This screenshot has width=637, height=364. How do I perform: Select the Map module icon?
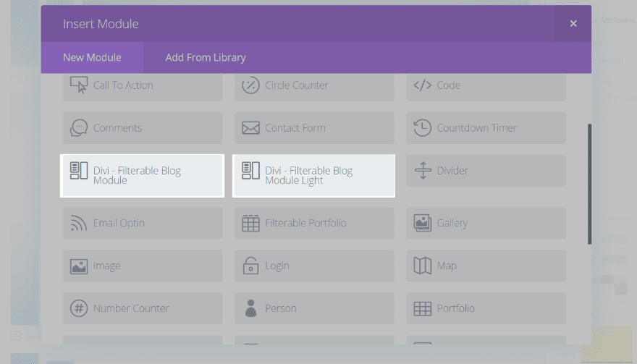tap(422, 266)
